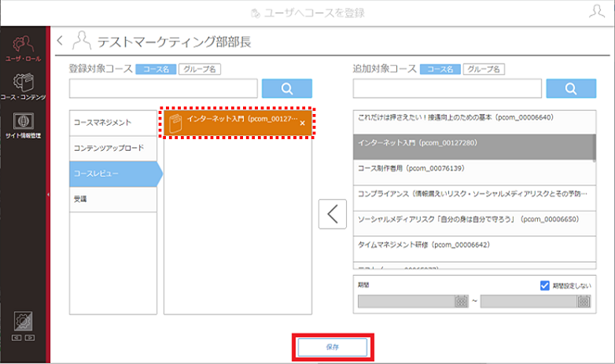615x364 pixels.
Task: Go back using the chevron beside user name
Action: (60, 40)
